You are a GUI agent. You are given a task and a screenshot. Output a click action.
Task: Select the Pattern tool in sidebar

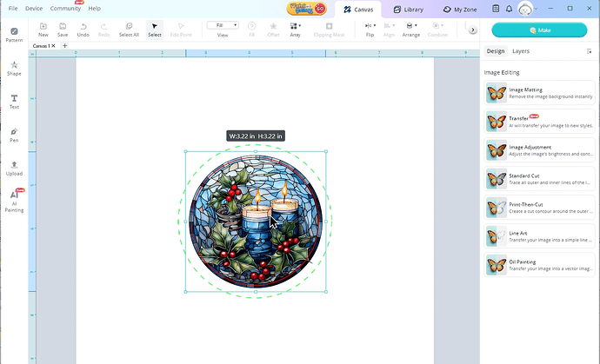(x=14, y=35)
